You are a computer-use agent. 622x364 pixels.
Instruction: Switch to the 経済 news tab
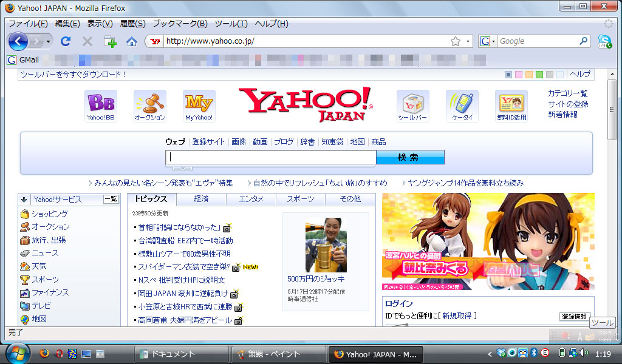tap(202, 199)
